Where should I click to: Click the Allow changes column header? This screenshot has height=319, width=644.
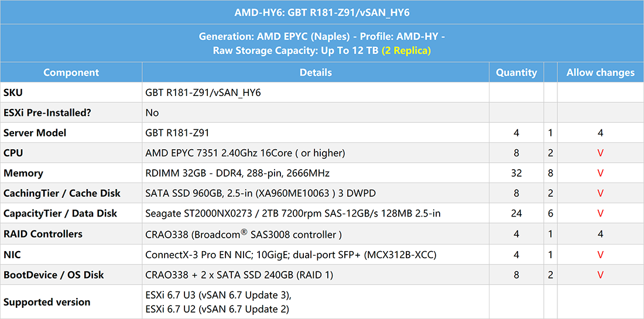click(x=600, y=73)
